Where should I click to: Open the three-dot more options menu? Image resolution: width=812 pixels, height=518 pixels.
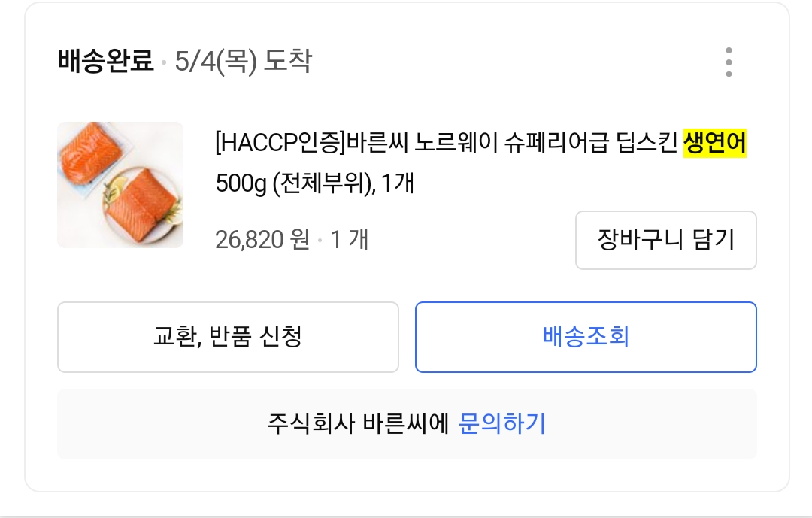pyautogui.click(x=729, y=62)
